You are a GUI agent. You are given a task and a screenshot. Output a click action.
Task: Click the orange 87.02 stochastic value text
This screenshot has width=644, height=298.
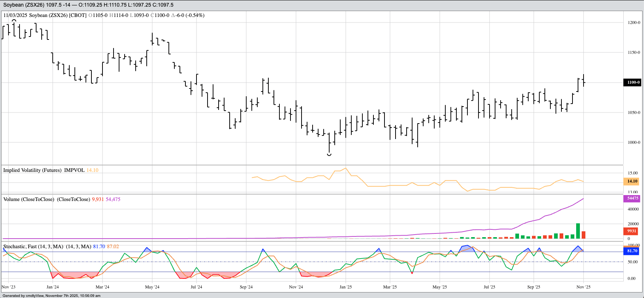coord(113,246)
